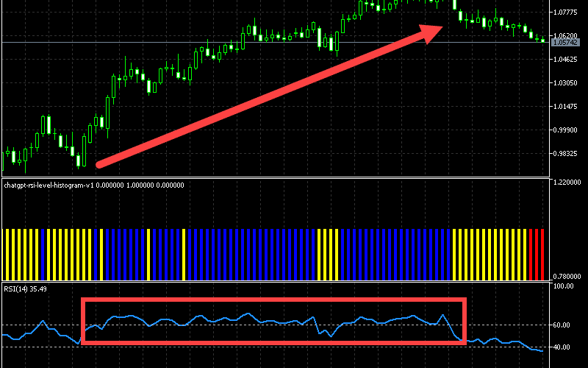Click the 1.03050 price axis label
The width and height of the screenshot is (588, 368).
[565, 83]
